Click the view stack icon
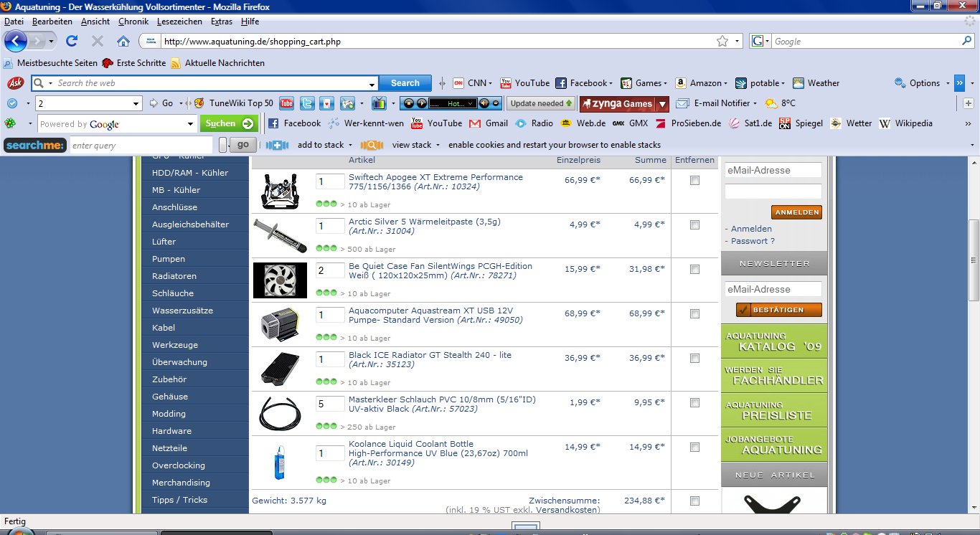The image size is (980, 535). click(372, 145)
